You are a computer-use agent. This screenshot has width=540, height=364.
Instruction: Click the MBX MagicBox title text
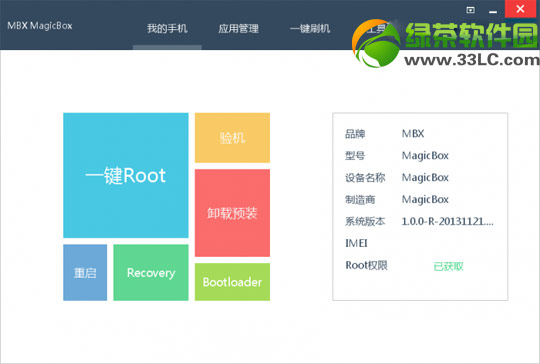click(40, 26)
